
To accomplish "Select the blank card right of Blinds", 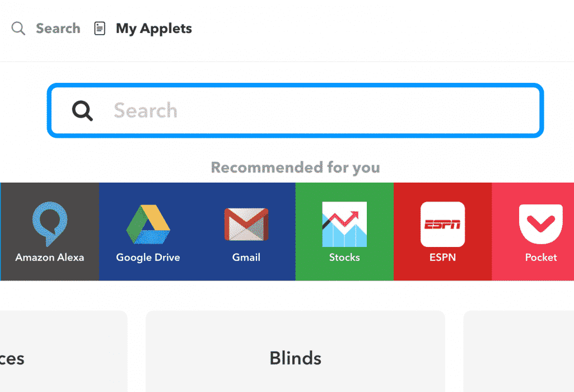I will tap(519, 351).
